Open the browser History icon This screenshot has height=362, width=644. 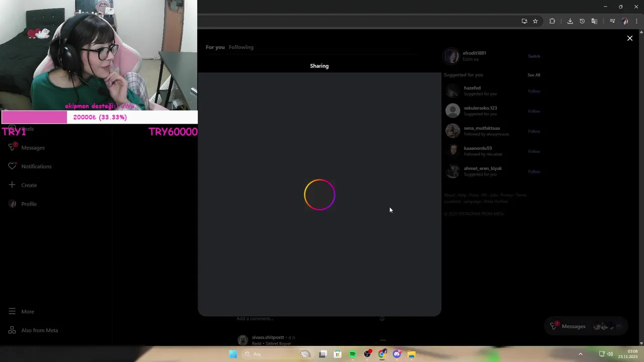[582, 21]
